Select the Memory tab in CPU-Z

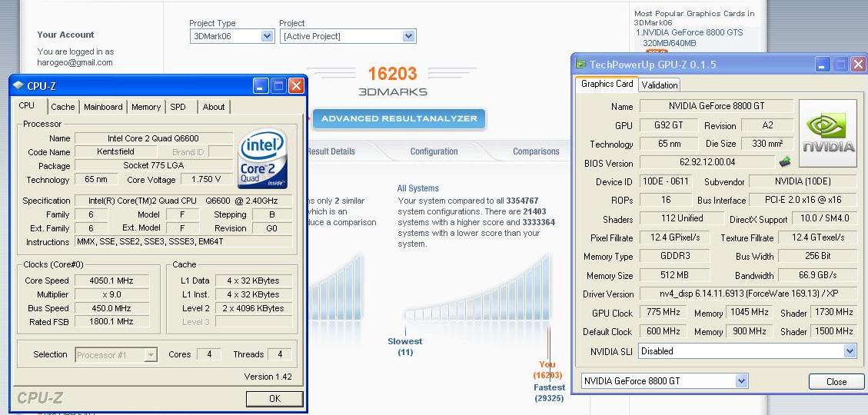(x=146, y=107)
